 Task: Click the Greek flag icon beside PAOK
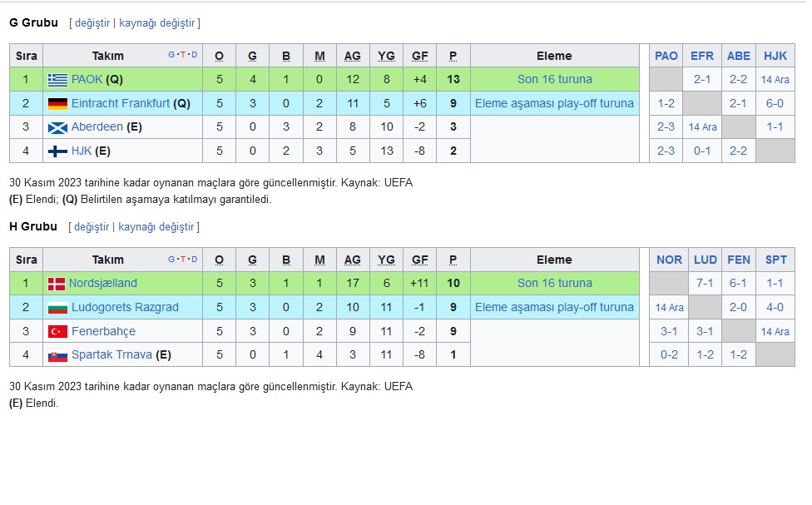57,80
